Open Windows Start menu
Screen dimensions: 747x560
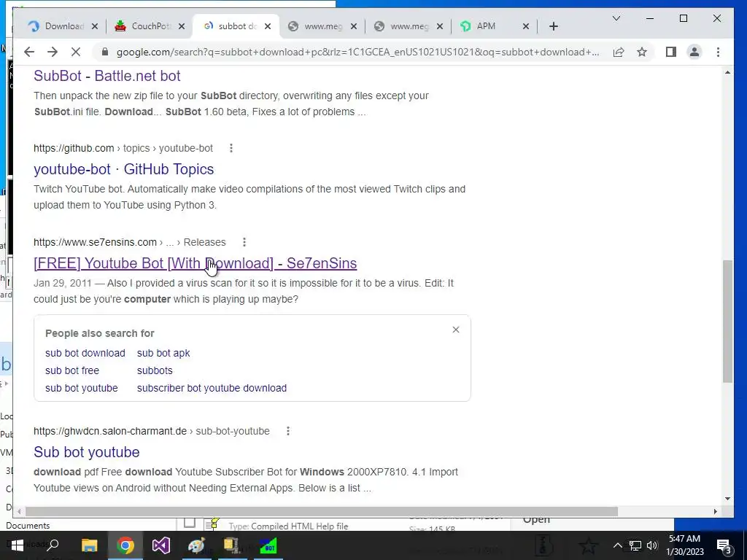[18, 545]
